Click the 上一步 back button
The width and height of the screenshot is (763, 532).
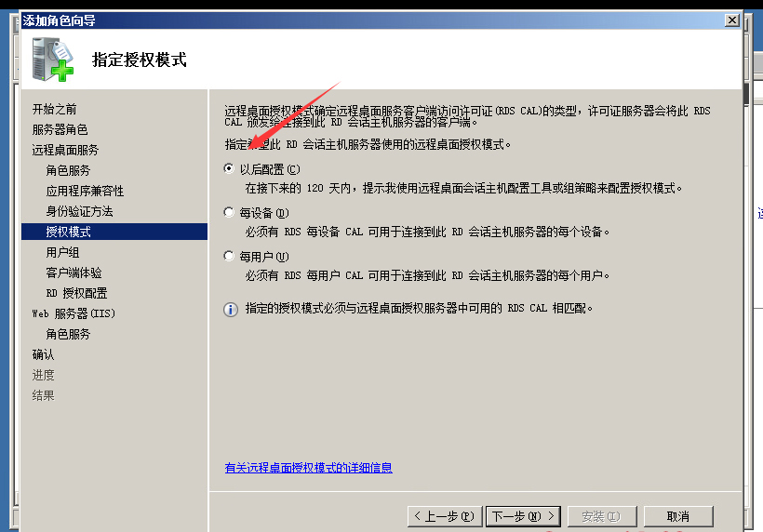click(445, 516)
